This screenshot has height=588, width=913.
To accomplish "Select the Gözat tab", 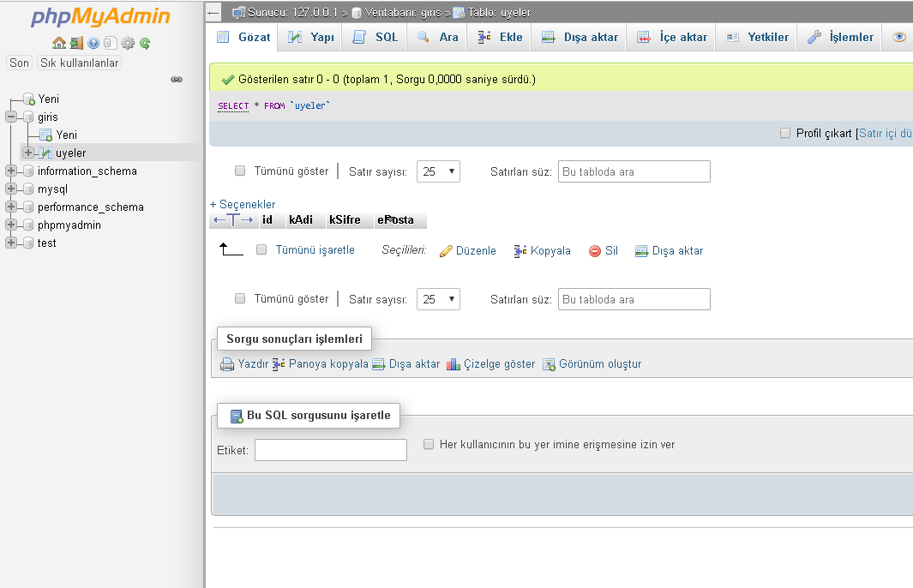I will coord(243,37).
